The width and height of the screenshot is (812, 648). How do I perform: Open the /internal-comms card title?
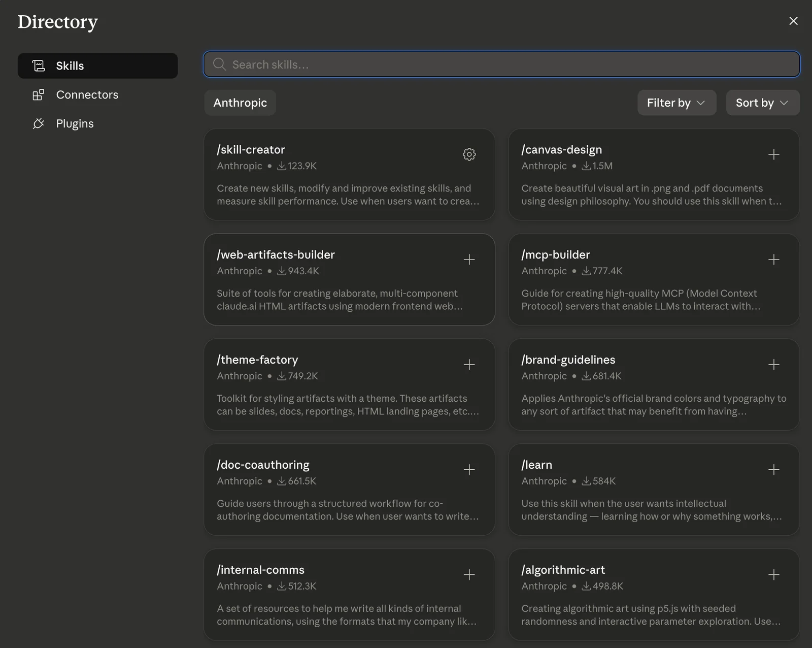260,570
